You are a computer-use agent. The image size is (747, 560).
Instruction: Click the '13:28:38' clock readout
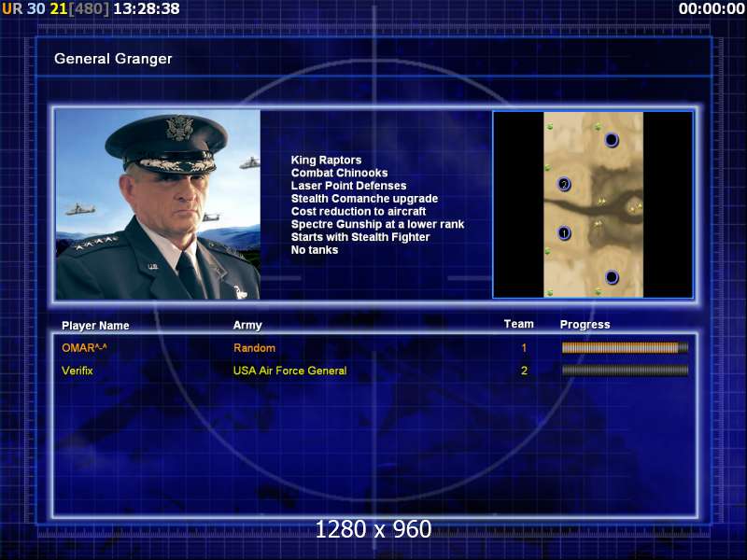tap(147, 8)
